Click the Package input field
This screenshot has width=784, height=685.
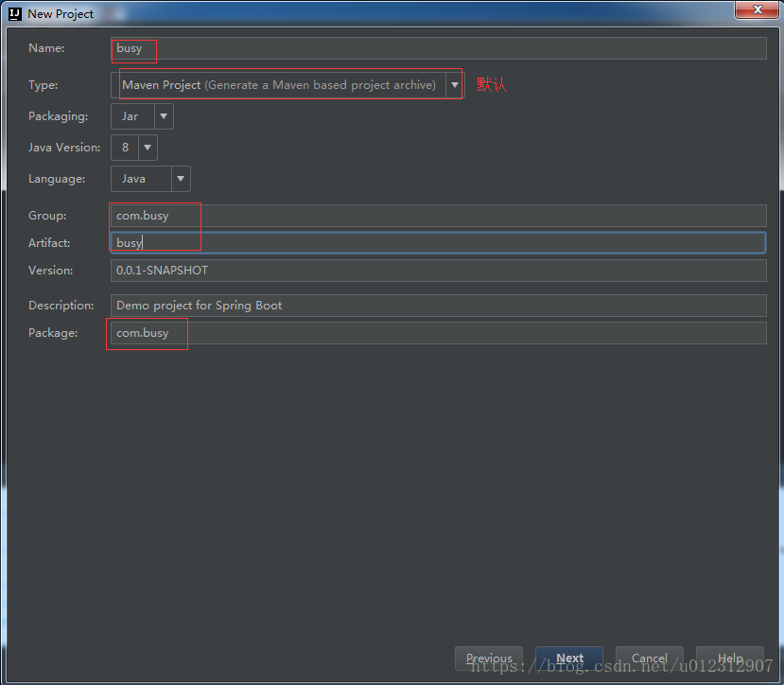(x=438, y=333)
